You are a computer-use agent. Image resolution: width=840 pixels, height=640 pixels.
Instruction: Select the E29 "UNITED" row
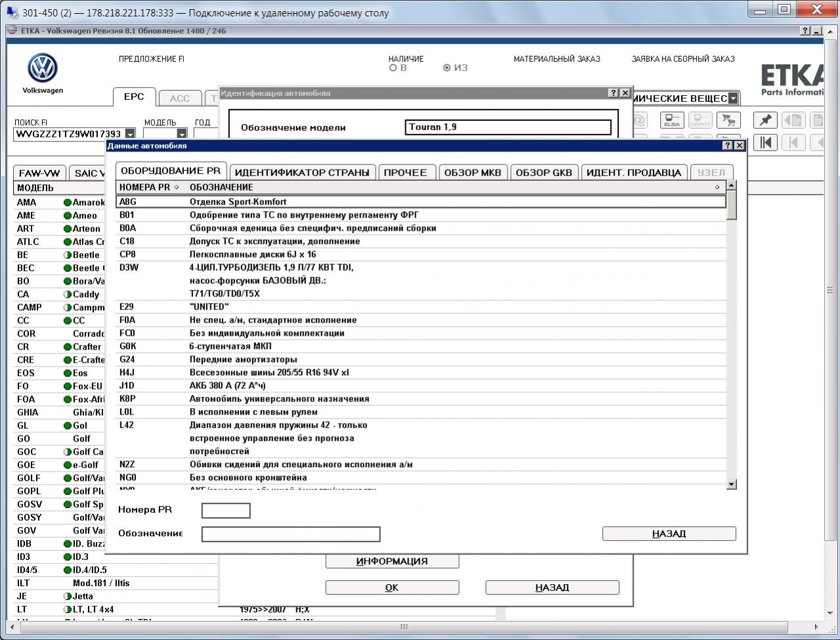[421, 307]
